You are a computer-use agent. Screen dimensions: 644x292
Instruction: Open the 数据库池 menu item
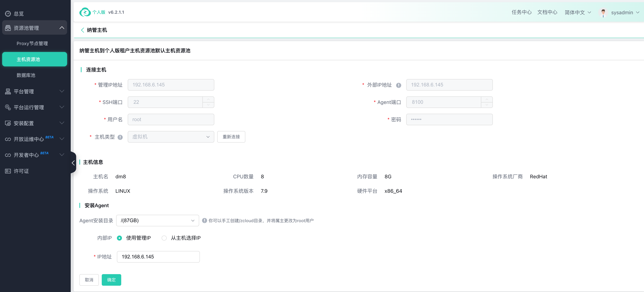coord(26,75)
